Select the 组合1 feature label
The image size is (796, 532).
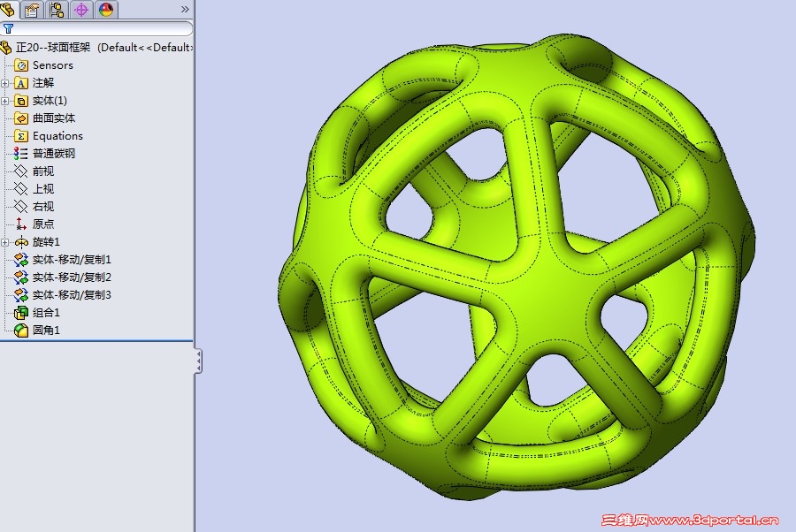46,313
